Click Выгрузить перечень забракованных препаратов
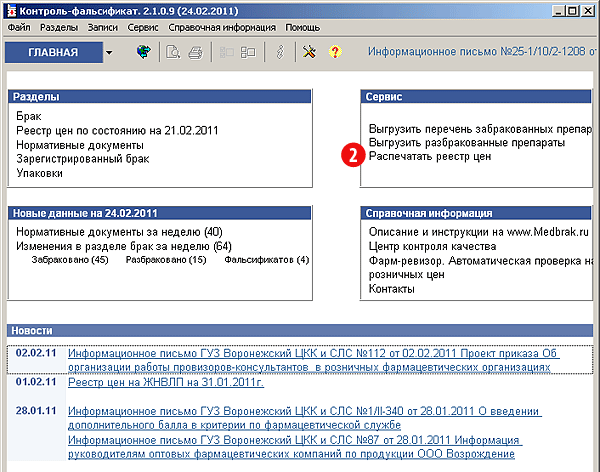600x472 pixels. point(480,129)
